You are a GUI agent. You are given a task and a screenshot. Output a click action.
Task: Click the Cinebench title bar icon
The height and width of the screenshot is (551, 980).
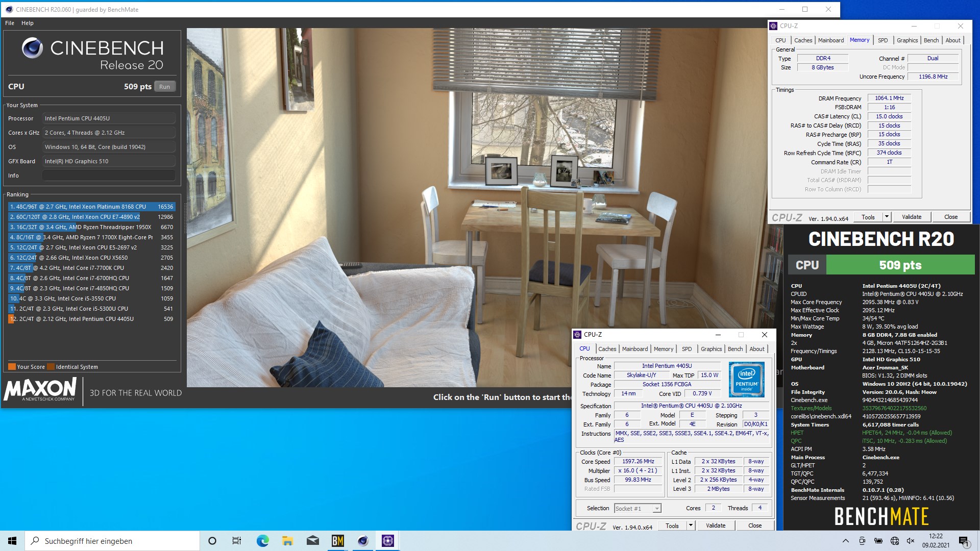point(9,9)
